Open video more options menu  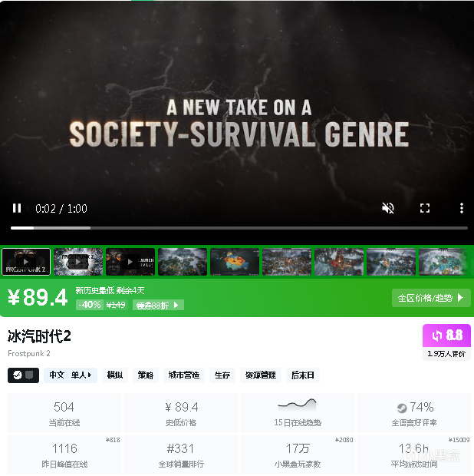[461, 208]
